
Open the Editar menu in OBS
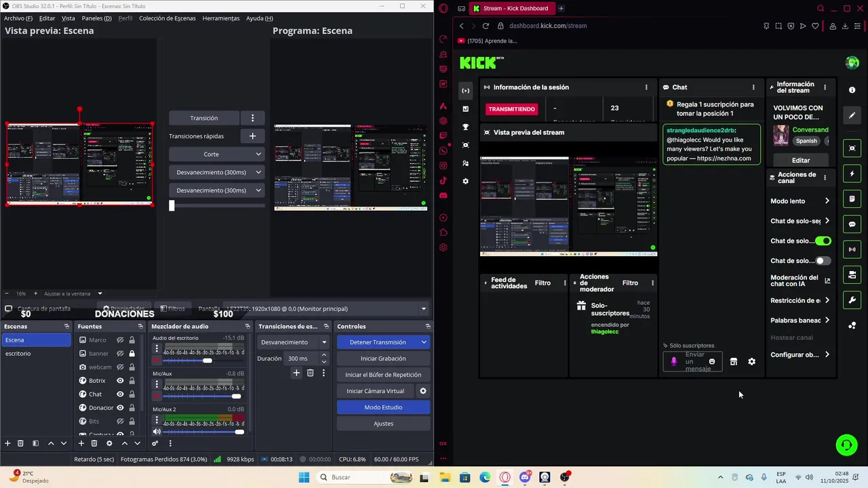click(47, 18)
